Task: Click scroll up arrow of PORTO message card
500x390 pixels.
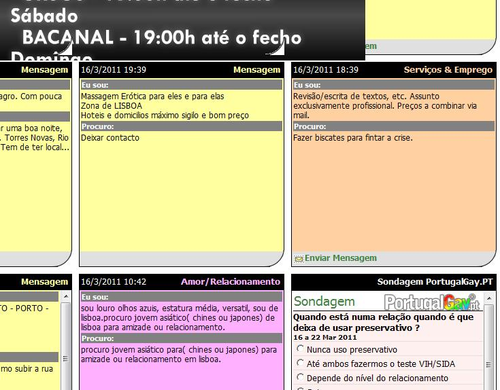Action: coord(66,296)
